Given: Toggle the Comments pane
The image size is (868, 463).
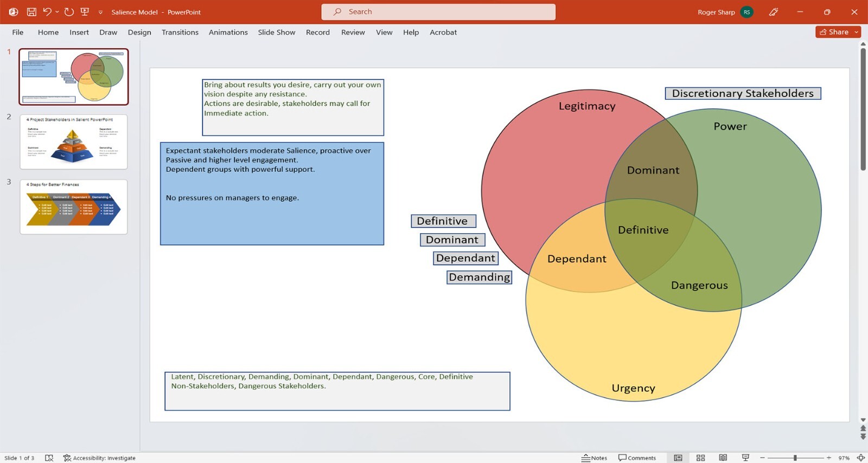Looking at the screenshot, I should click(637, 458).
